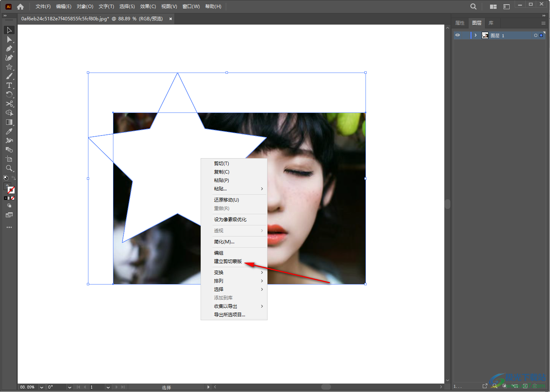Choose 简化(M)... from context menu
This screenshot has height=392, width=550.
[224, 242]
